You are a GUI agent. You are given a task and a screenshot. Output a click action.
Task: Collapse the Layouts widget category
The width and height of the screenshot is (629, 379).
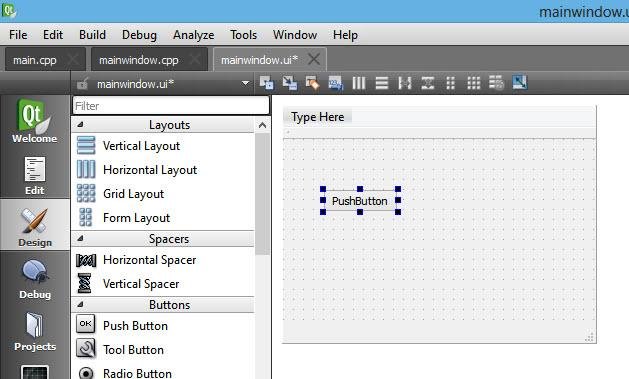(80, 124)
